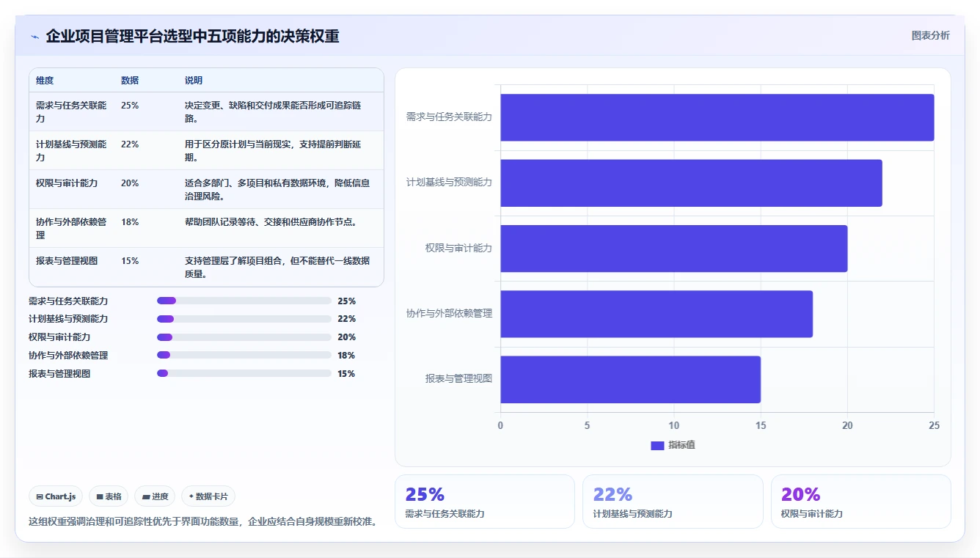The height and width of the screenshot is (558, 980).
Task: Click the 计划基线与预测能力 progress bar
Action: pos(244,319)
